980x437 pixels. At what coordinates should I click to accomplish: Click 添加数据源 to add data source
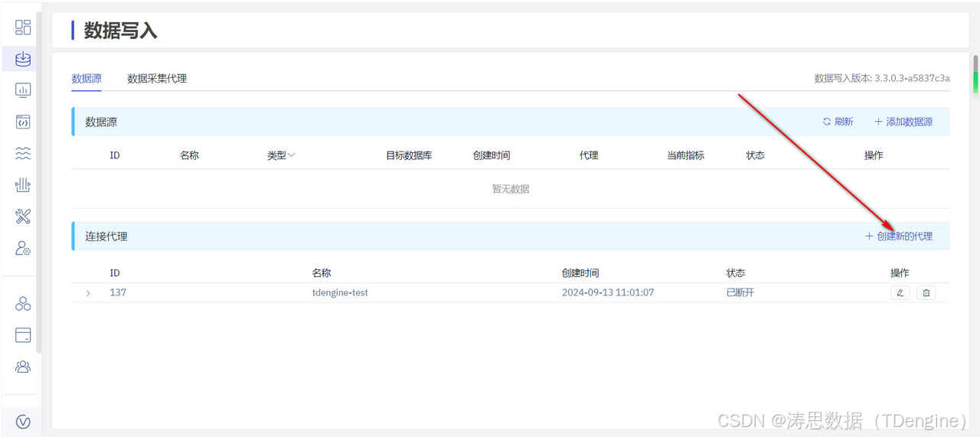point(903,122)
